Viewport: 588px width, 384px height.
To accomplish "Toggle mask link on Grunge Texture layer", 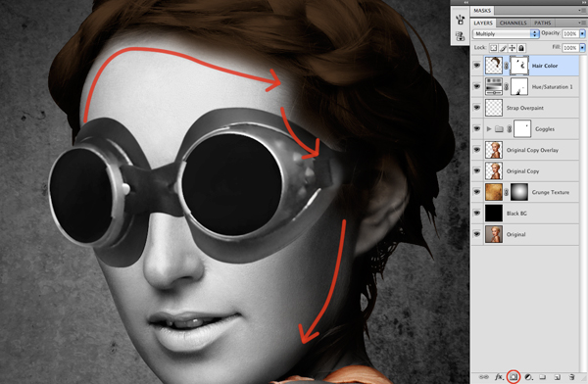I will coord(507,192).
